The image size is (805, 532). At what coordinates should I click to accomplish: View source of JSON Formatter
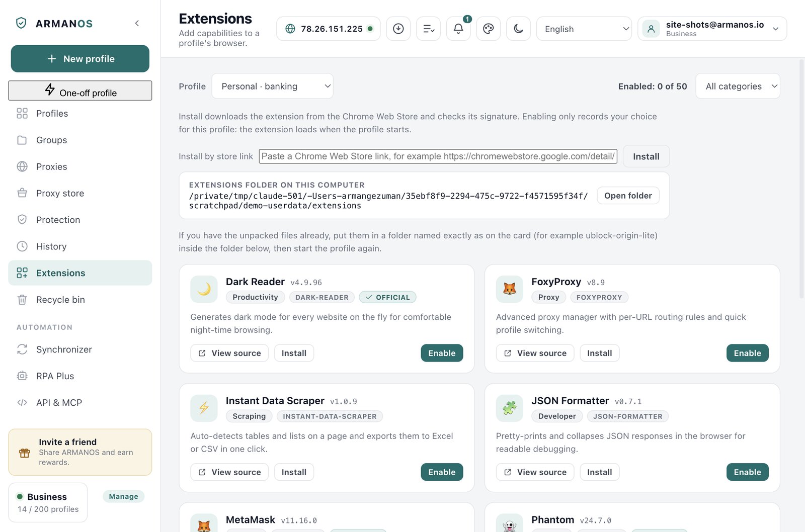pos(535,472)
